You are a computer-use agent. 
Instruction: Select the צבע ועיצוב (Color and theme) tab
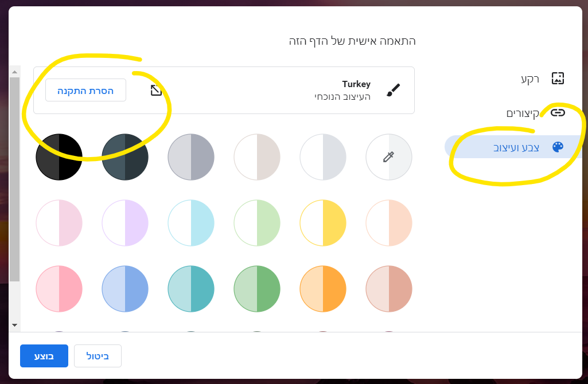coord(516,147)
